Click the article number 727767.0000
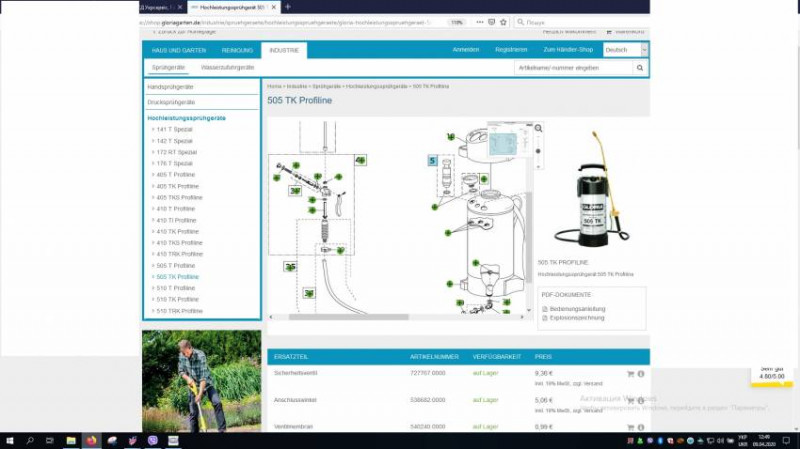800x449 pixels. click(x=428, y=373)
